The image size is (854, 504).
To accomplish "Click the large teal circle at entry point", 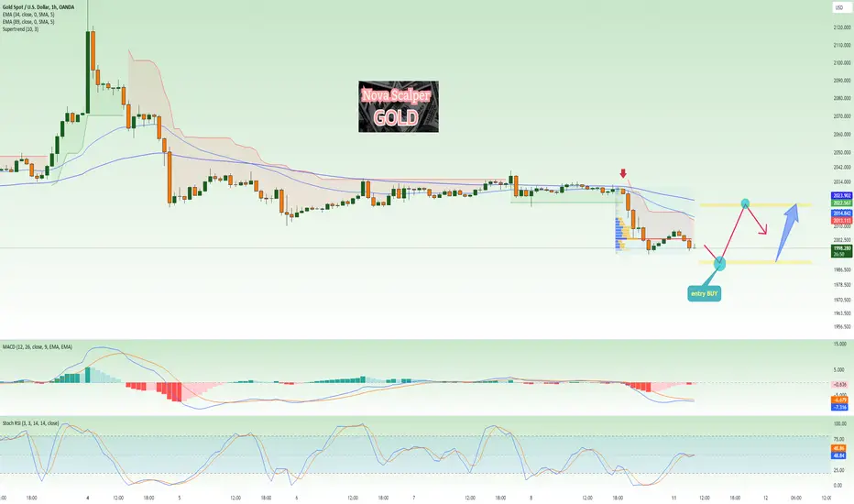I will (x=719, y=264).
